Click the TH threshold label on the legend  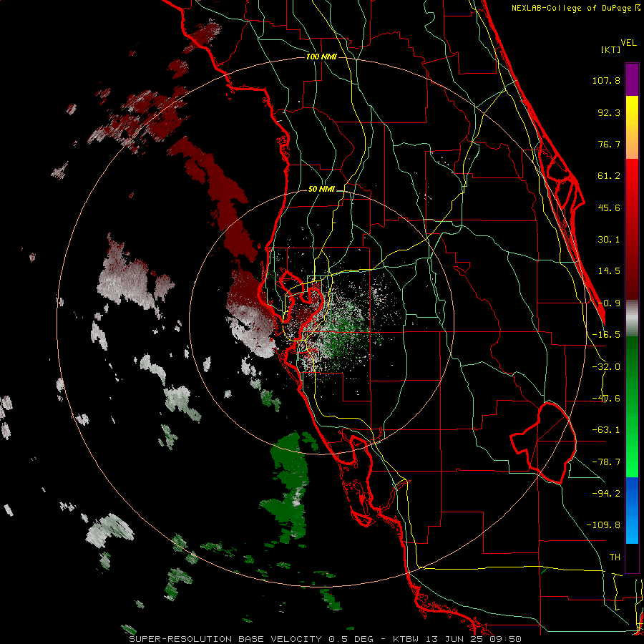[x=615, y=557]
